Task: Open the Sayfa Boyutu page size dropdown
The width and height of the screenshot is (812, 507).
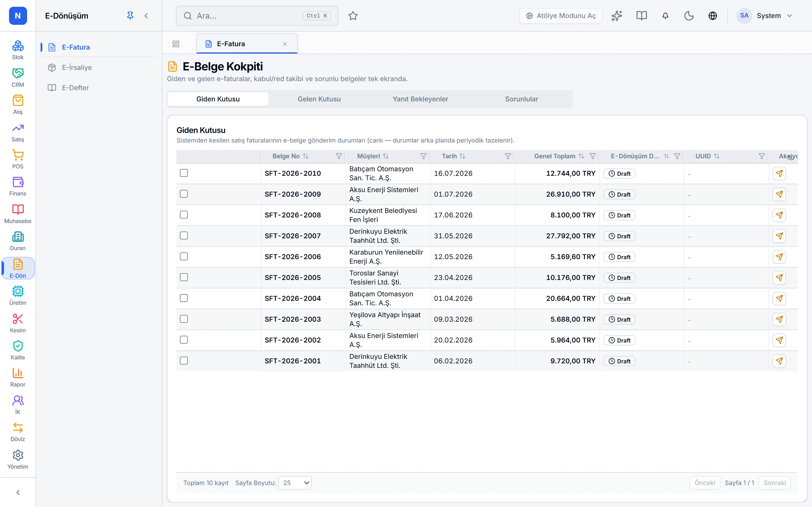Action: tap(295, 483)
